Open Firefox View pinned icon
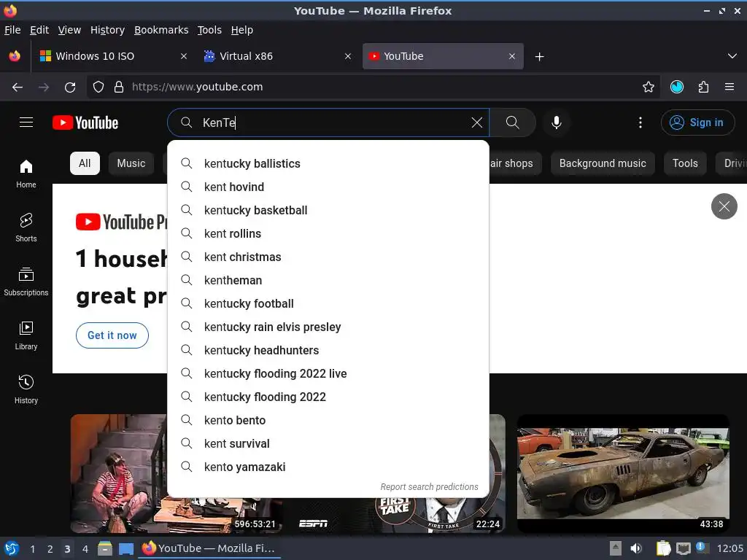 (15, 56)
